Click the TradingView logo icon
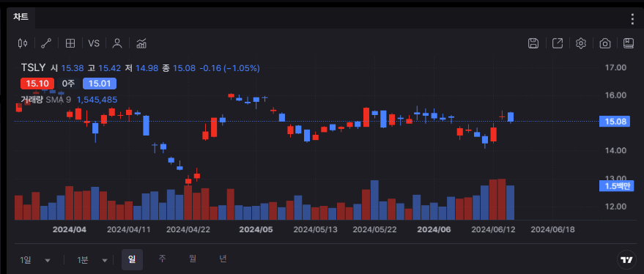 coord(626,259)
